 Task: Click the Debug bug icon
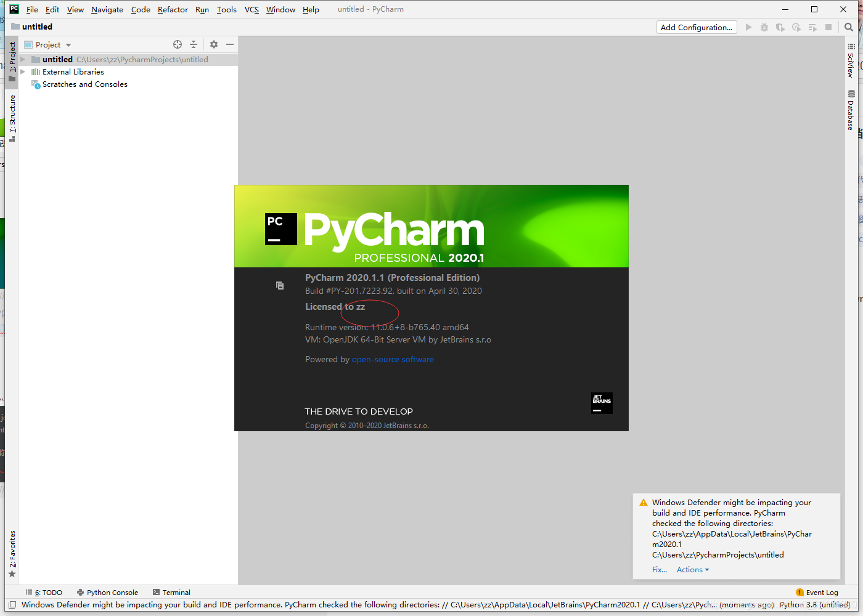pyautogui.click(x=764, y=27)
